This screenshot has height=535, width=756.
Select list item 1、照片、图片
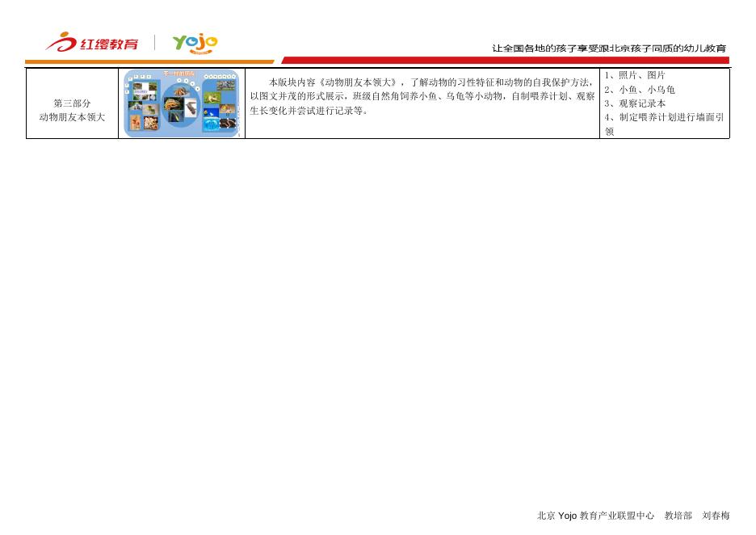tap(635, 75)
